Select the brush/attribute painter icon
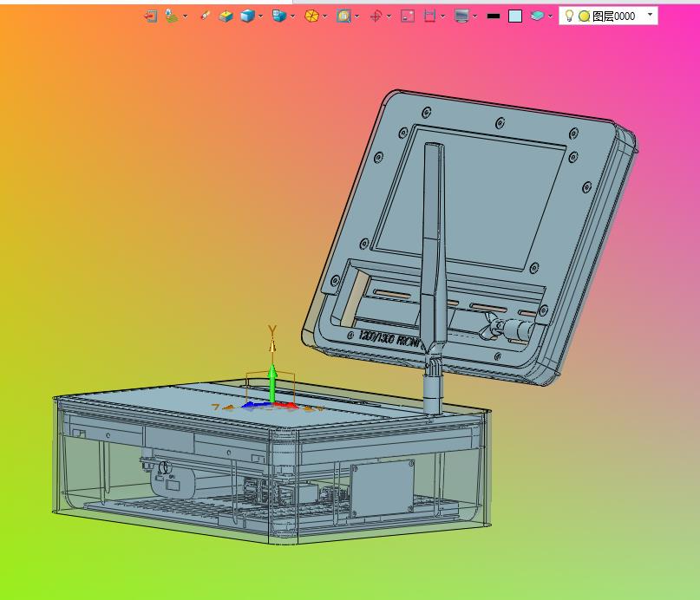700x600 pixels. pyautogui.click(x=206, y=16)
